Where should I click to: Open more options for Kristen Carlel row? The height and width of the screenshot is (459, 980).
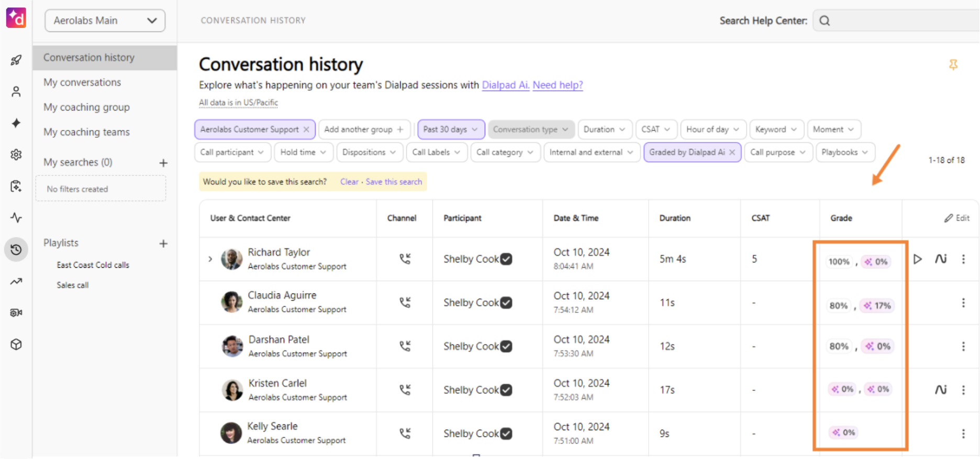[x=963, y=390]
